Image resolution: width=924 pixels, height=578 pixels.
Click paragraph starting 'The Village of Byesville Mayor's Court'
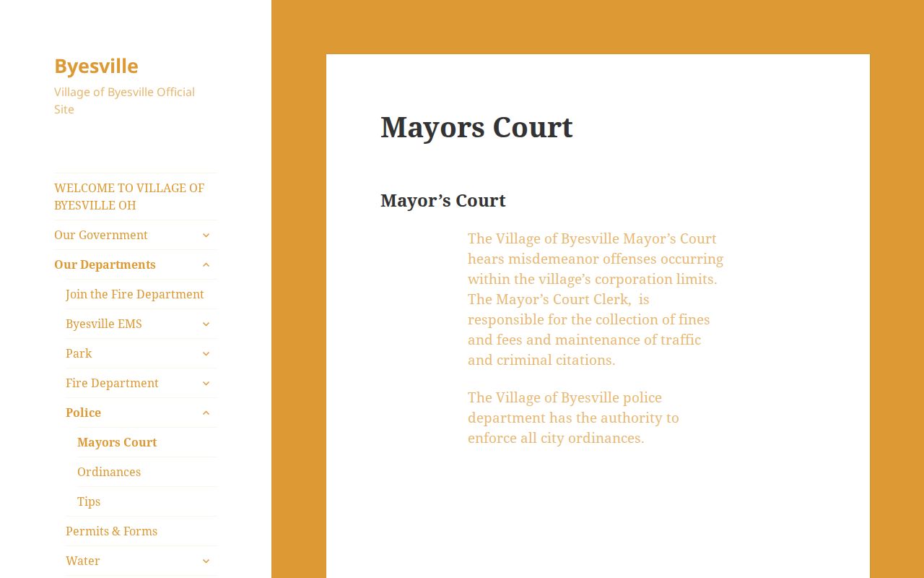(596, 299)
